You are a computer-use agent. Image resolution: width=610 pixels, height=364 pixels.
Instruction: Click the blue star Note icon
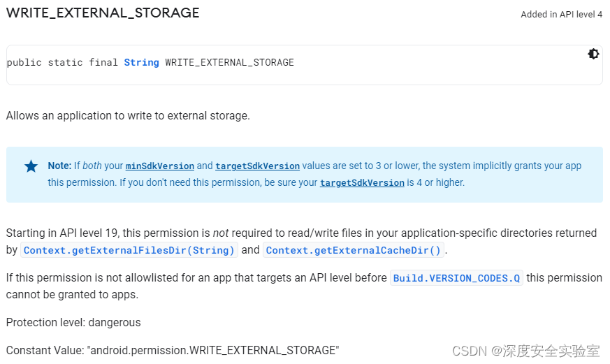[31, 166]
